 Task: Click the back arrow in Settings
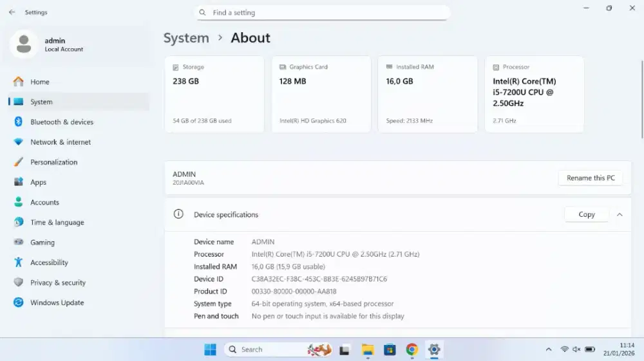(12, 12)
